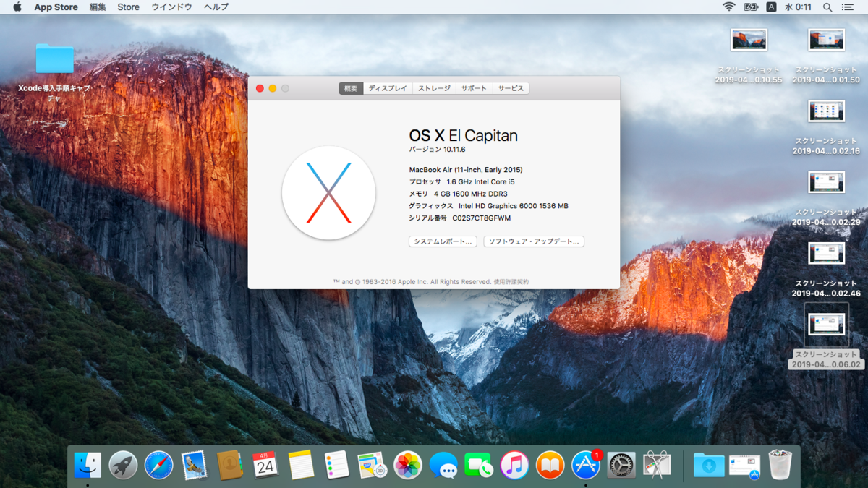Open Maps icon in Dock

(373, 465)
